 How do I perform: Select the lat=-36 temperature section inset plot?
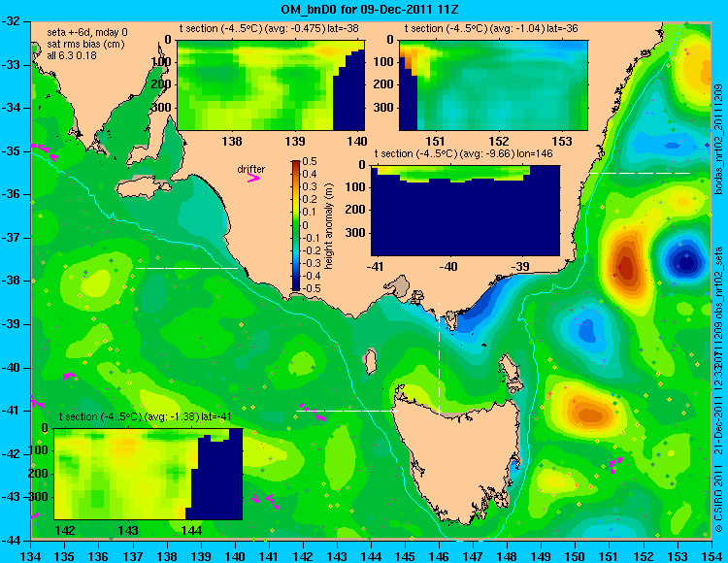[493, 85]
